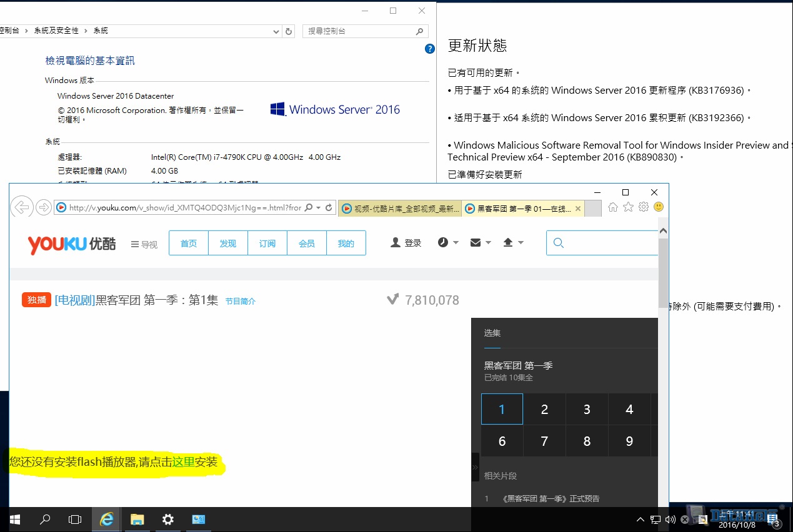This screenshot has height=532, width=793.
Task: Open IE tools gear icon
Action: coord(643,207)
